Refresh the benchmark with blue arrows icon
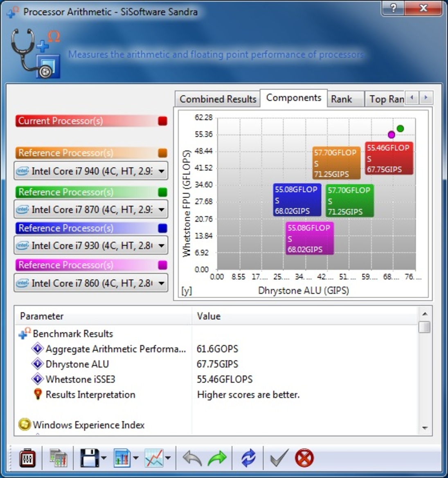Viewport: 448px width, 478px height. (248, 458)
